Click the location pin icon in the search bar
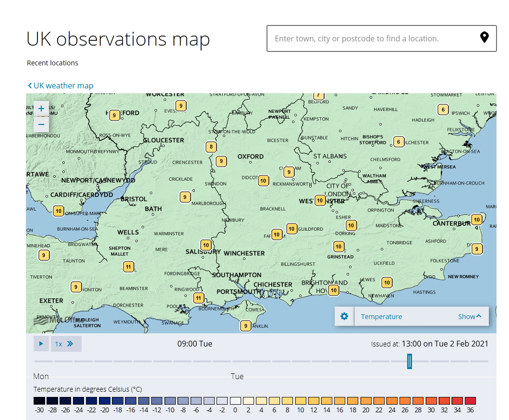The width and height of the screenshot is (509, 420). [x=485, y=38]
